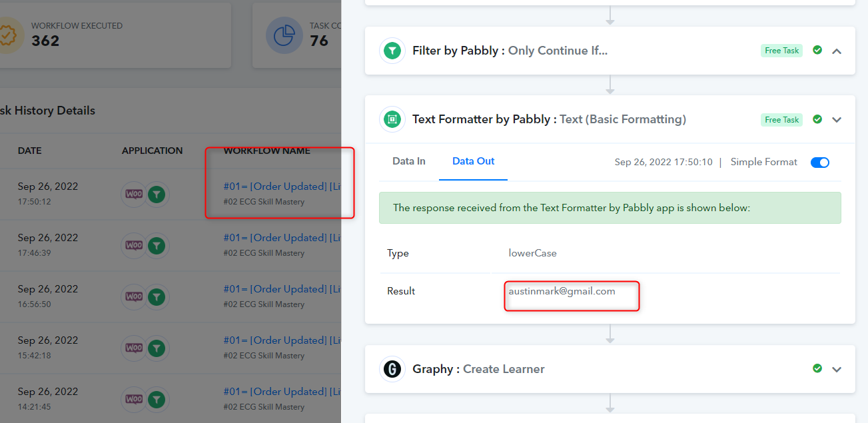Open workflow link in the 17:50:12 row
This screenshot has height=423, width=868.
click(x=282, y=187)
